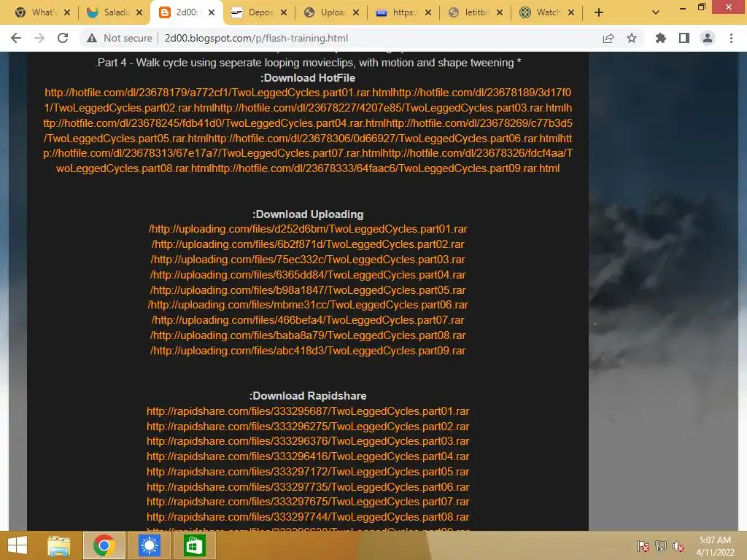The height and width of the screenshot is (560, 747).
Task: Click the Download Rapidshare heading
Action: tap(308, 396)
